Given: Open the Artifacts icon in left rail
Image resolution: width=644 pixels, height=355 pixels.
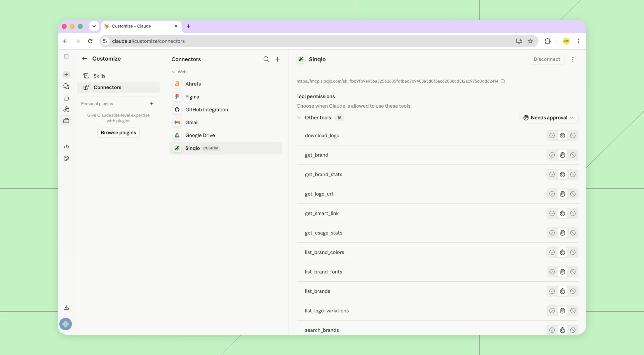Looking at the screenshot, I should tap(66, 109).
